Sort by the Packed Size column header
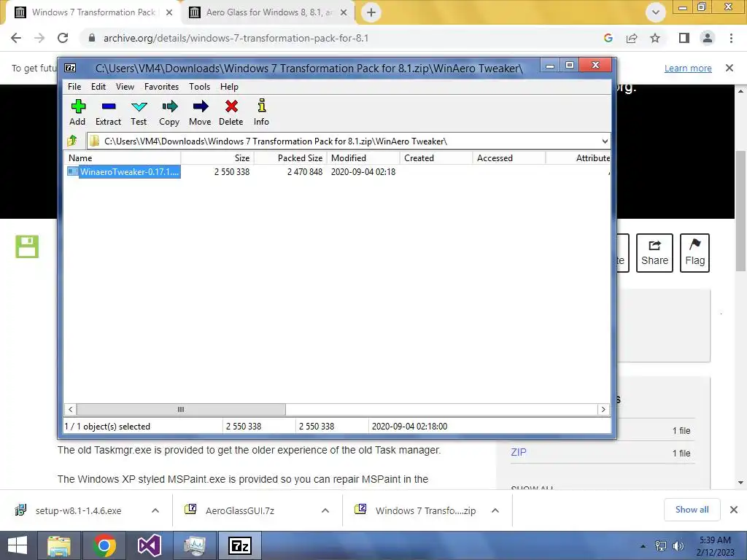The height and width of the screenshot is (560, 747). coord(290,158)
